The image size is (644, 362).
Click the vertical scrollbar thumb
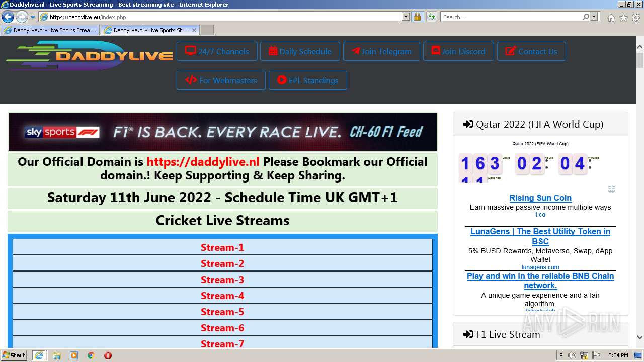click(x=639, y=60)
